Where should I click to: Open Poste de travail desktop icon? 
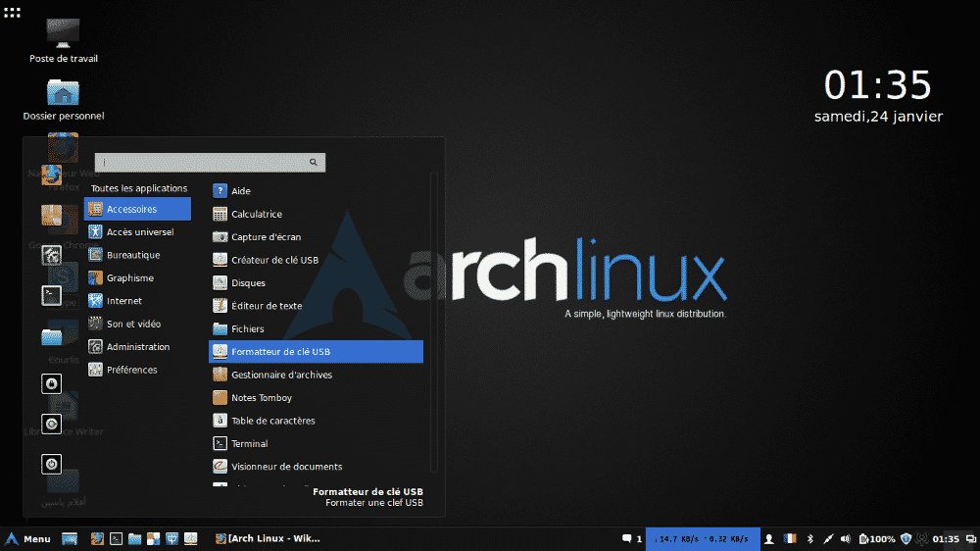tap(63, 40)
